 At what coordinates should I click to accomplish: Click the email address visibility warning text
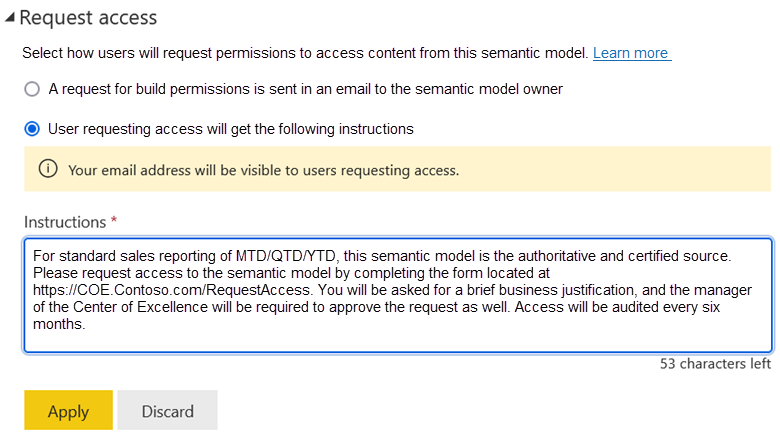click(x=263, y=170)
